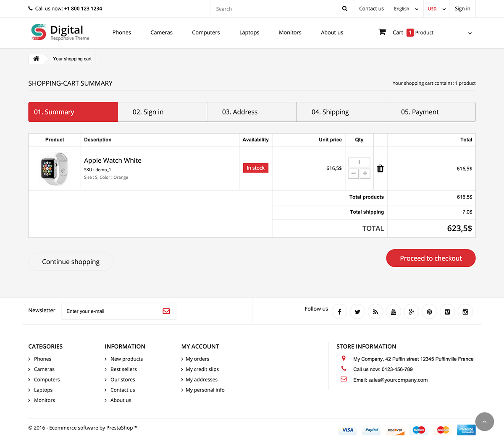The width and height of the screenshot is (504, 441).
Task: Click the Visa payment icon
Action: tap(348, 430)
